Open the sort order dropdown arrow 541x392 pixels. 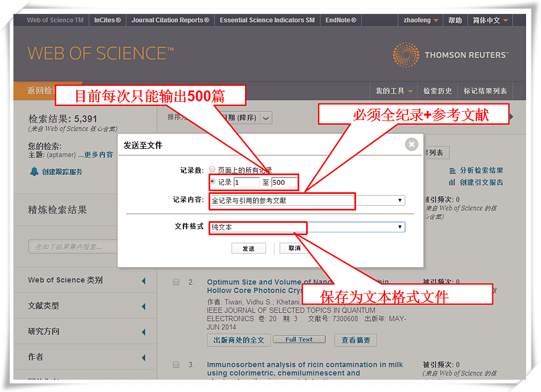[265, 118]
